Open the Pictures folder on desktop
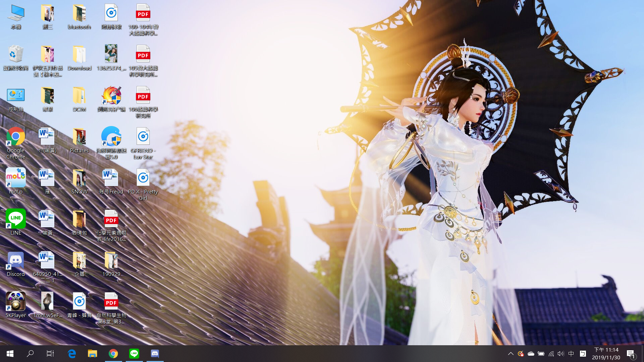The height and width of the screenshot is (362, 644). tap(79, 140)
